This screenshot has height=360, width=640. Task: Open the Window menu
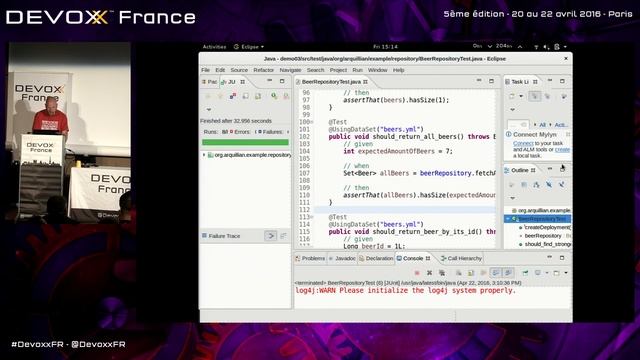[x=378, y=70]
